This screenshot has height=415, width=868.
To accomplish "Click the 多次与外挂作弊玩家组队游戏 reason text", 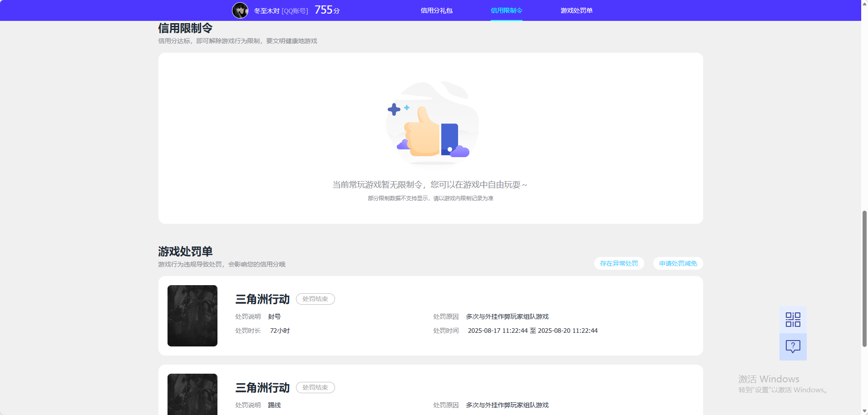I will 507,316.
